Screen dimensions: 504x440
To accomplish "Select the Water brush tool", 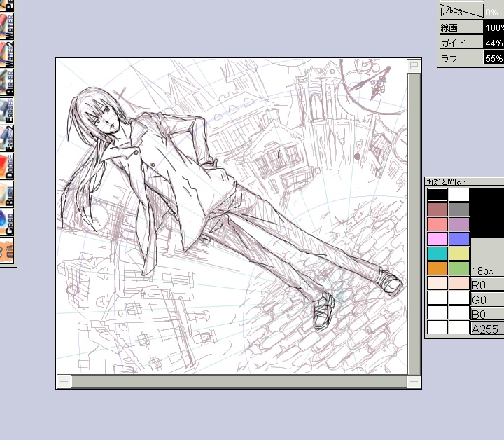I will [7, 27].
